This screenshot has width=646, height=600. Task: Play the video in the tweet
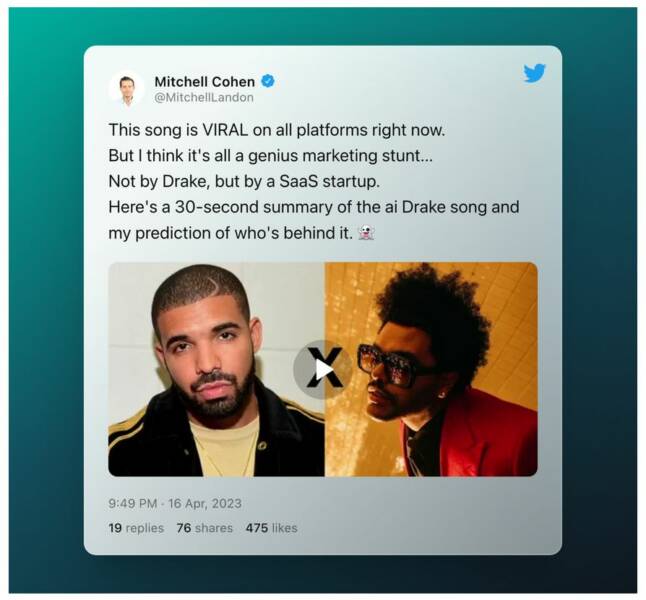[323, 369]
